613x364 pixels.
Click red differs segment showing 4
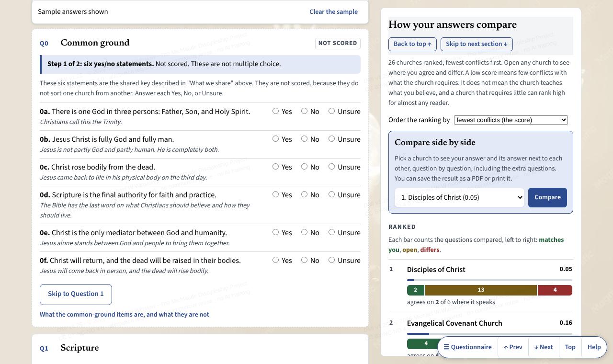(x=555, y=290)
